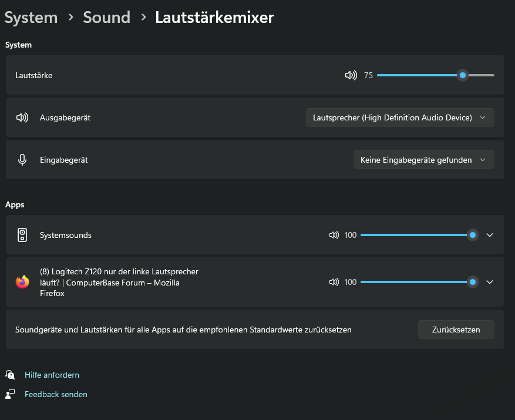The height and width of the screenshot is (420, 515).
Task: Open the Hilfe anfordern link
Action: pos(52,375)
